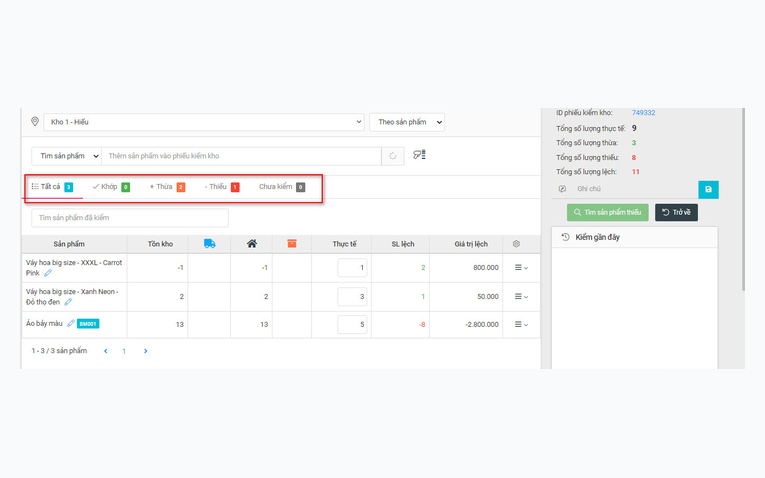Click the loading spinner icon in product search
The image size is (765, 478).
pos(393,156)
